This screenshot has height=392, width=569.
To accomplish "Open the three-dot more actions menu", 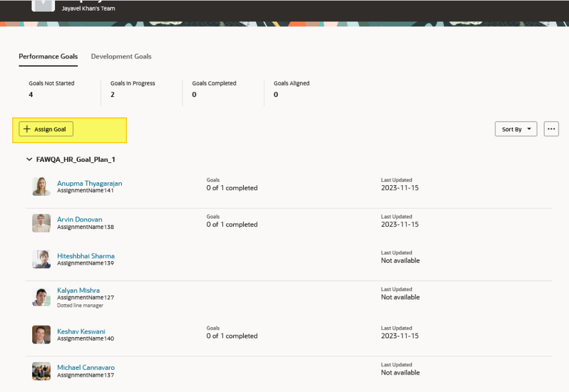I will tap(551, 129).
